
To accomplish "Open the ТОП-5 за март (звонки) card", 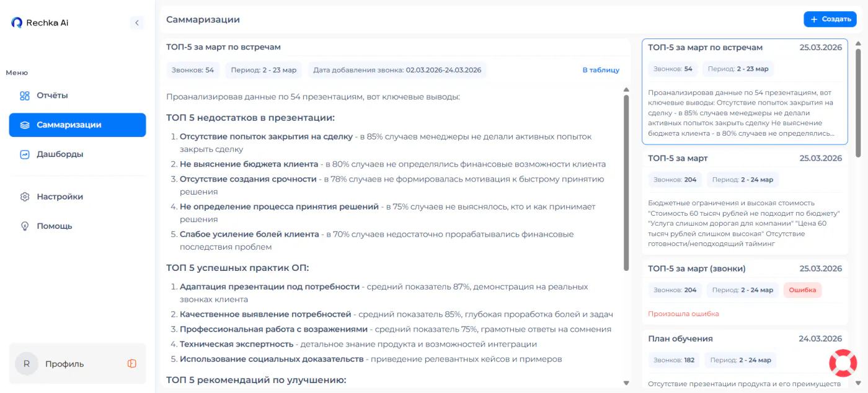I will [x=745, y=291].
